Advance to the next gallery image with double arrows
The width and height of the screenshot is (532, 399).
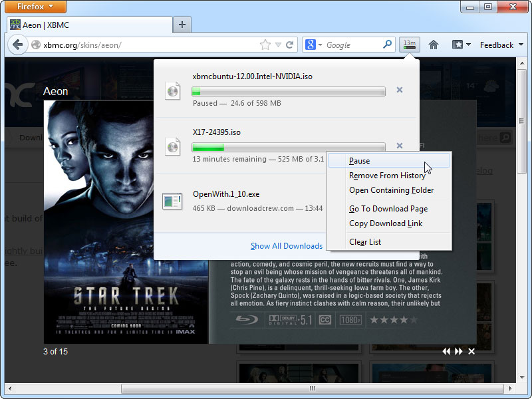(x=458, y=351)
